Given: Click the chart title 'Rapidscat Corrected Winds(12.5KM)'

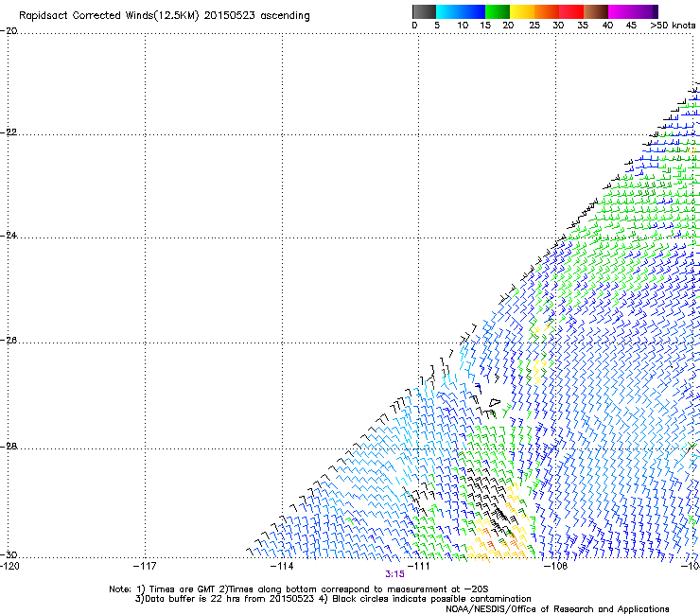Looking at the screenshot, I should point(109,16).
